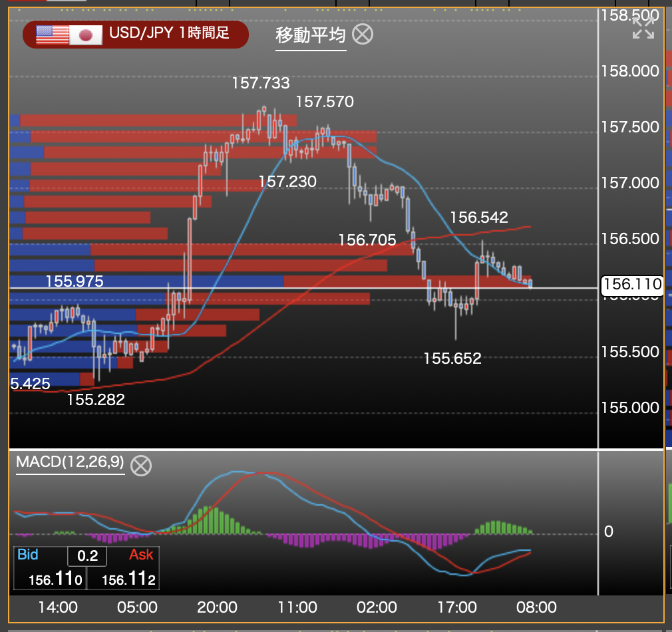Click the 0.2 spread indicator
Viewport: 672px width, 632px height.
[87, 556]
